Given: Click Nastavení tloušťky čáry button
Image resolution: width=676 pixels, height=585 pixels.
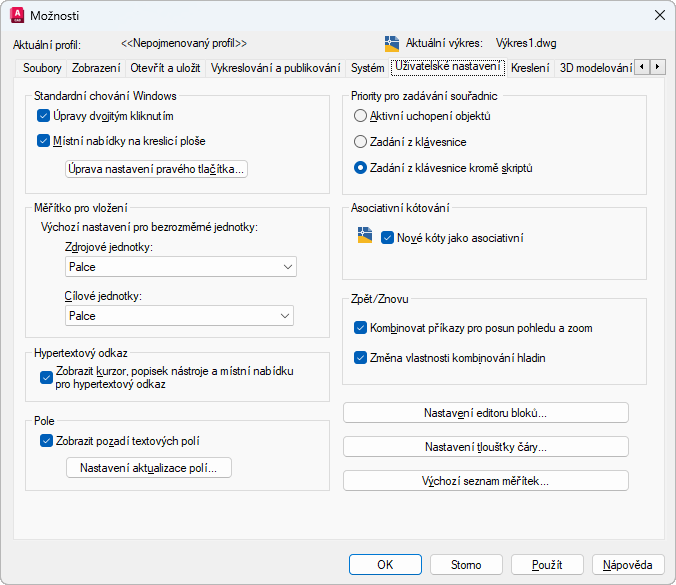Looking at the screenshot, I should click(486, 447).
